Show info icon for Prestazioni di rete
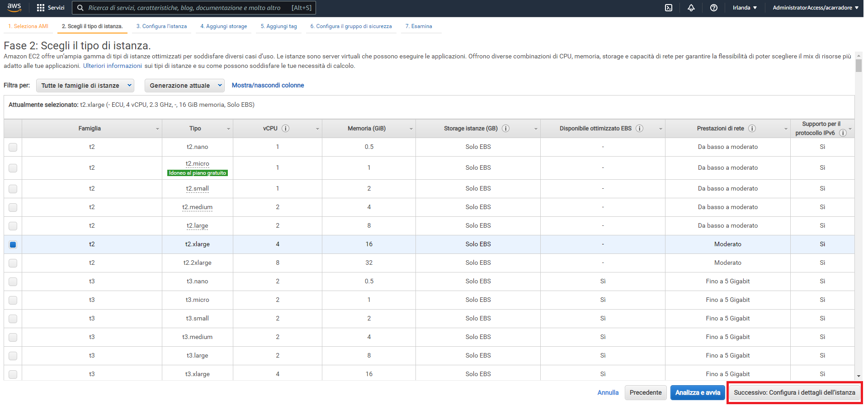This screenshot has height=406, width=868. click(x=752, y=129)
